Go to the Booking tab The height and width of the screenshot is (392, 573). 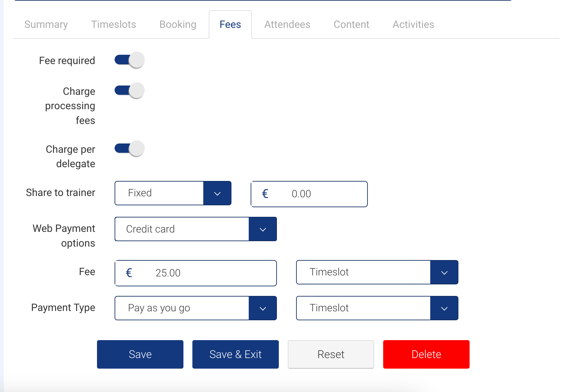pyautogui.click(x=178, y=25)
